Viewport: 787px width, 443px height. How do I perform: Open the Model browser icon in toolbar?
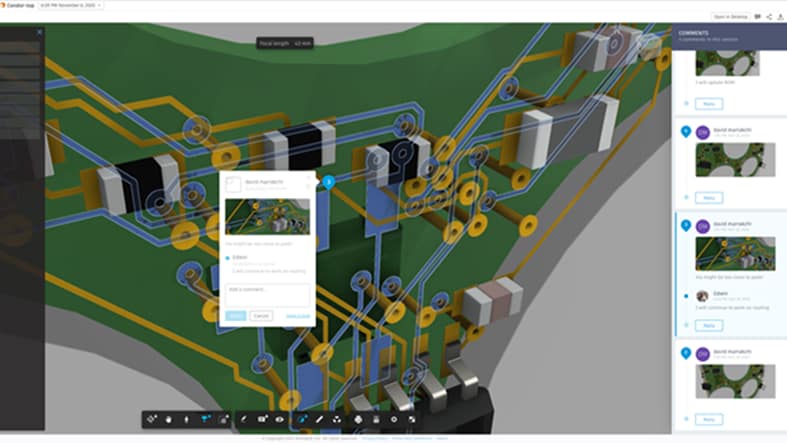[x=358, y=419]
